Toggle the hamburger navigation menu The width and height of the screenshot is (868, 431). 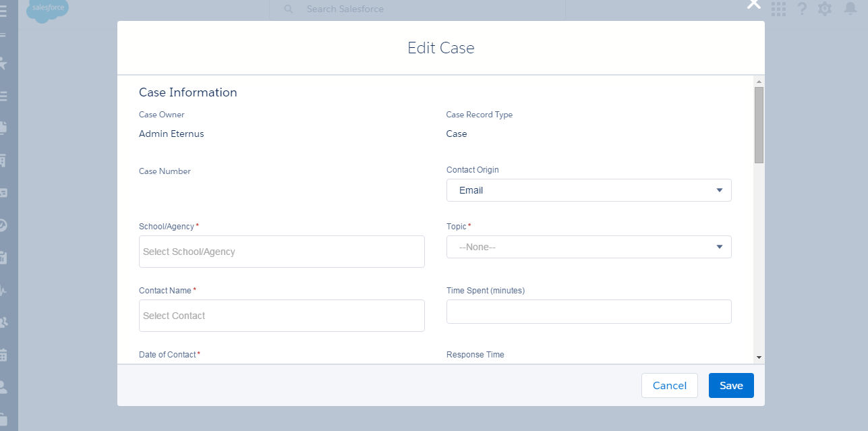tap(3, 9)
